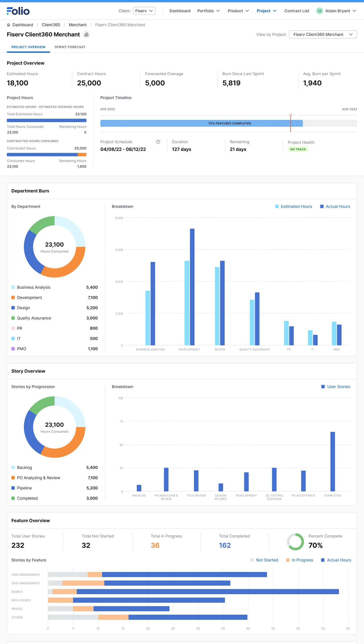Open the View by Project dropdown
364x644 pixels.
[x=323, y=34]
